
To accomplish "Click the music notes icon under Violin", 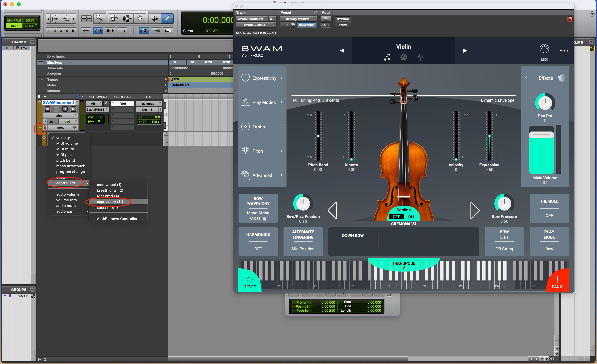I will tap(387, 57).
